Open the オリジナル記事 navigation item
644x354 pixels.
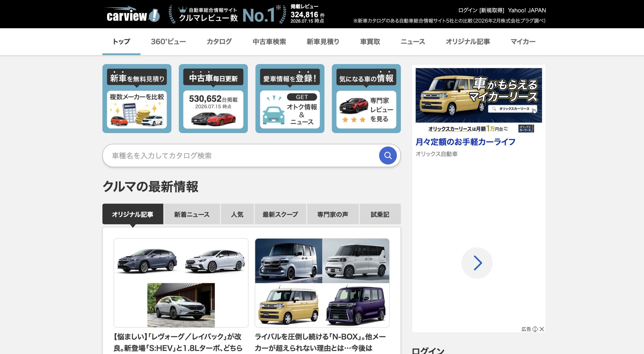(x=468, y=42)
